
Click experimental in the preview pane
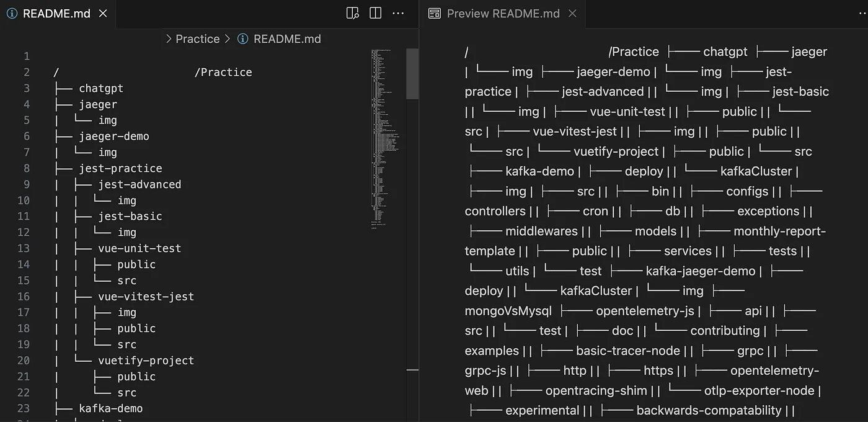click(542, 410)
